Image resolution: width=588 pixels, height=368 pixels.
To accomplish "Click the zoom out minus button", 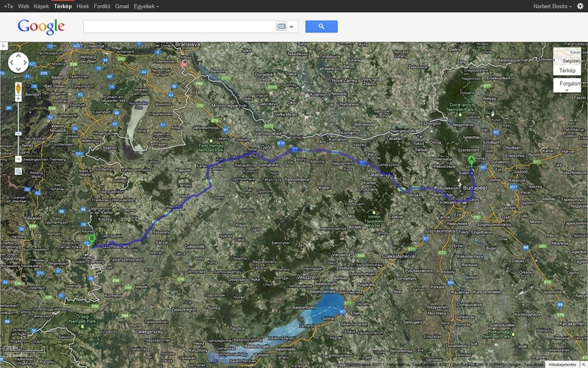I will coord(18,159).
